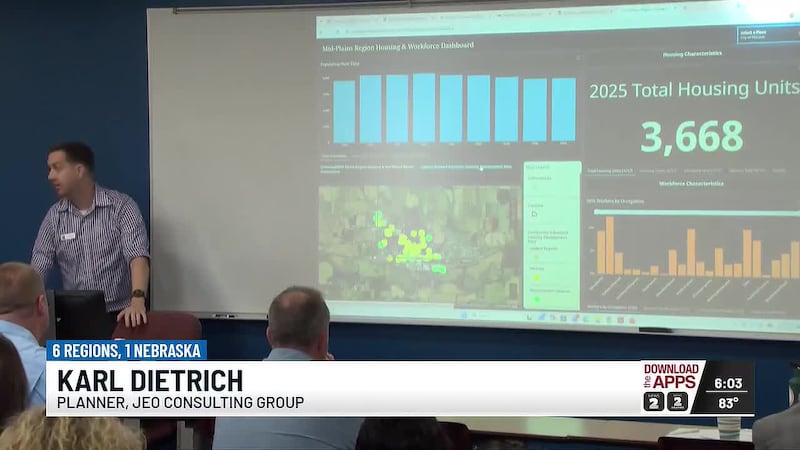Click the first blue bar in population chart
The width and height of the screenshot is (800, 450).
(x=344, y=112)
